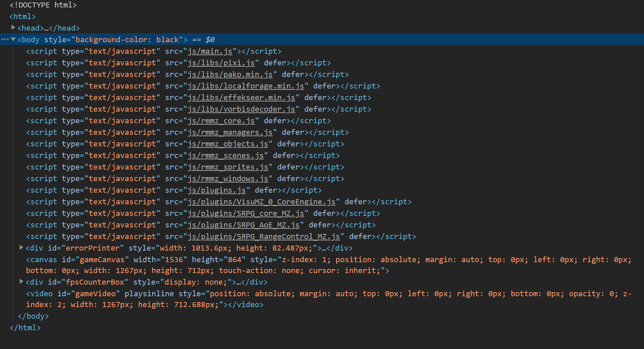Screen dimensions: 644x349
Task: Follow the js/rmmz_scenes.js link
Action: point(226,156)
